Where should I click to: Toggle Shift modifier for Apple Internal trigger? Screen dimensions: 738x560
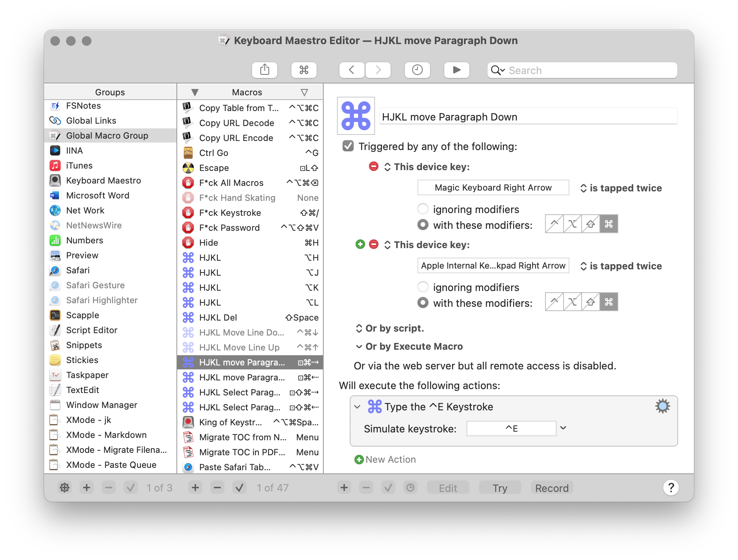pos(591,302)
